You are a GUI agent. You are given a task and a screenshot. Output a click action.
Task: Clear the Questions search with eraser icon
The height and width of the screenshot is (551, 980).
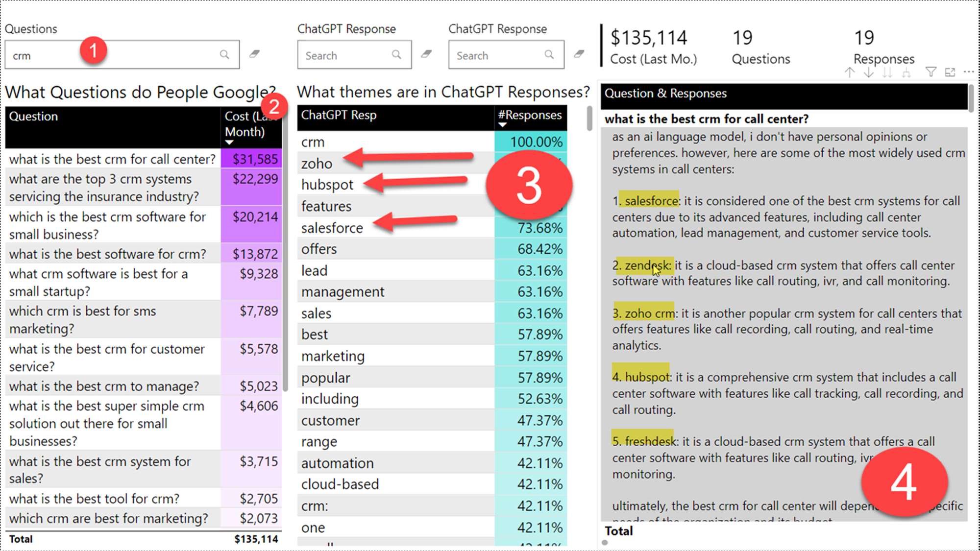tap(254, 54)
